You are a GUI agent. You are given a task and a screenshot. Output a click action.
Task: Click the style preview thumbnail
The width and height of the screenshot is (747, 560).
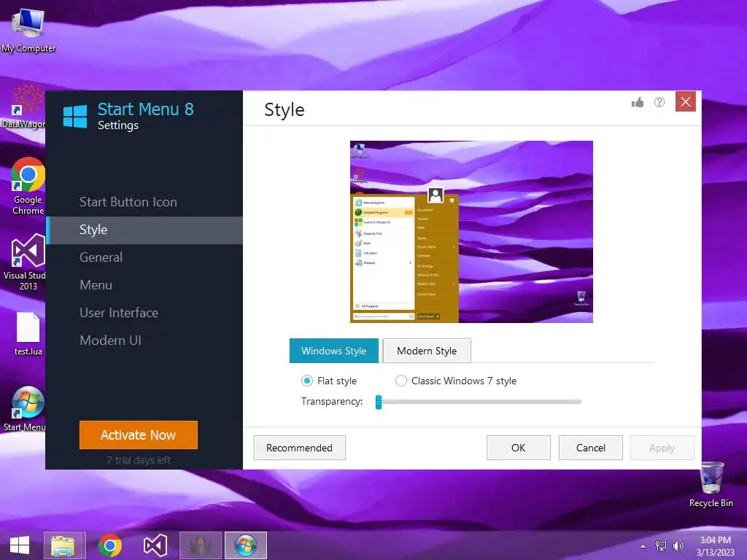tap(472, 232)
